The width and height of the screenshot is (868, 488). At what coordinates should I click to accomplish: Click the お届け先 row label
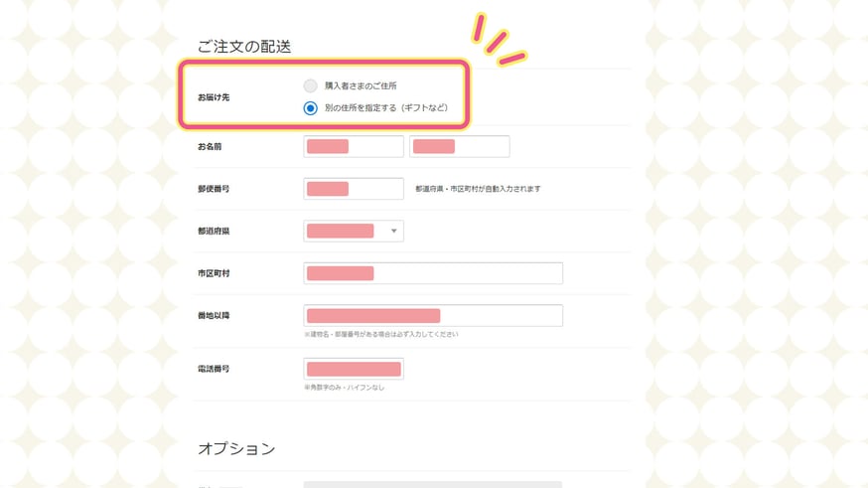click(x=214, y=97)
